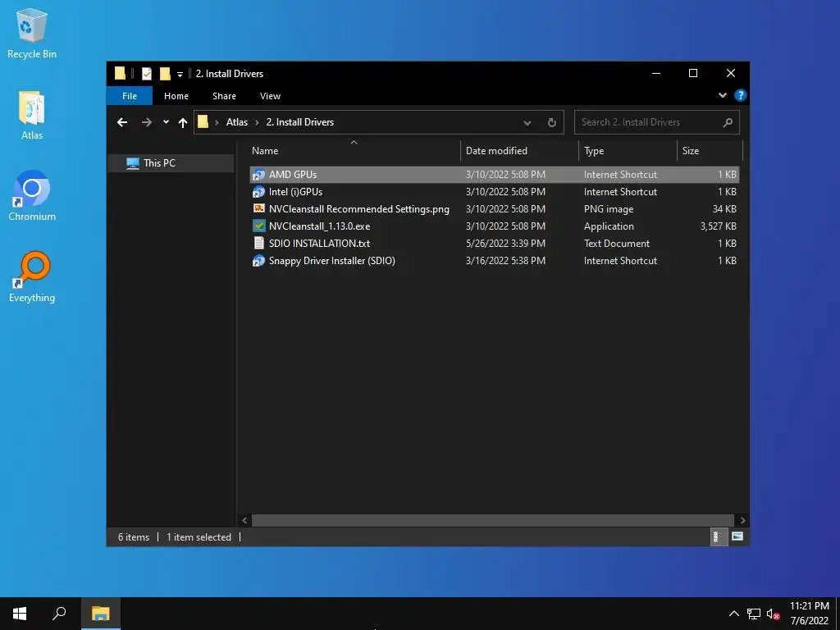Click the Snappy Driver Installer shortcut icon
The width and height of the screenshot is (840, 630).
tap(258, 260)
